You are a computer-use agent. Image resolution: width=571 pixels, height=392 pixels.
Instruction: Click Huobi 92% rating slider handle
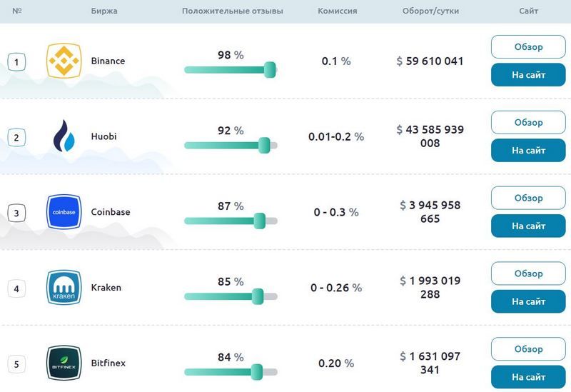pos(264,145)
